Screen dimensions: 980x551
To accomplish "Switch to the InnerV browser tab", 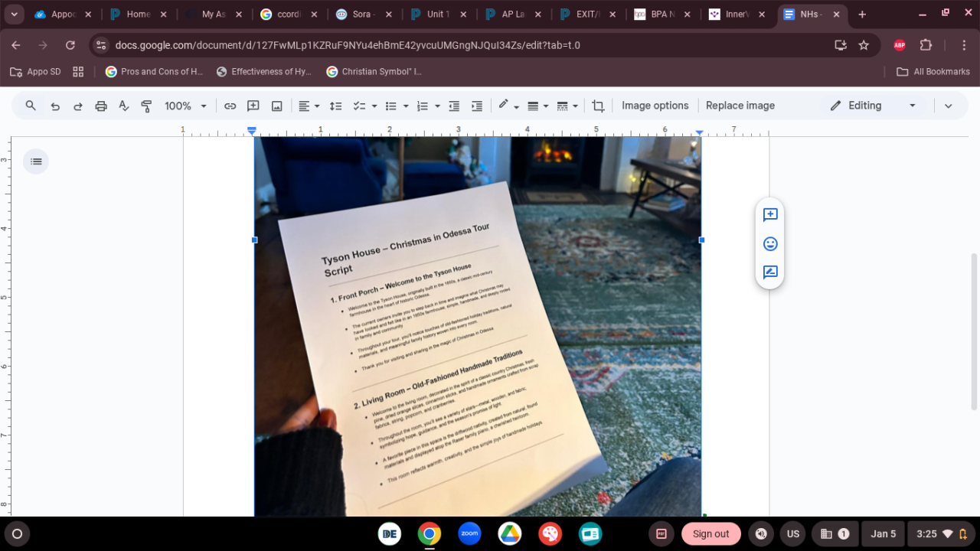I will (x=738, y=15).
